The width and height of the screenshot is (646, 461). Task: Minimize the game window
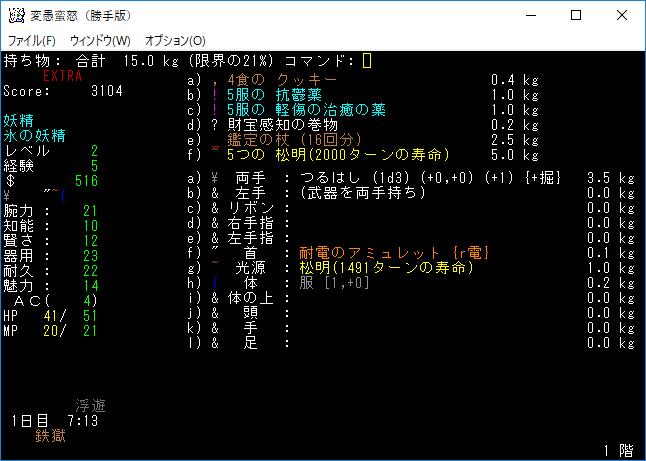click(x=530, y=15)
